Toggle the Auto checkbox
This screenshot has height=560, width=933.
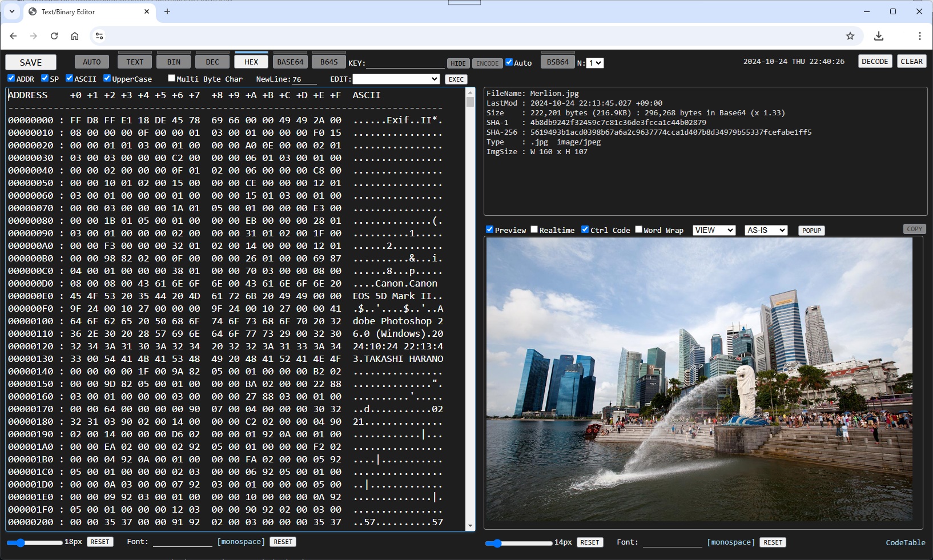(509, 62)
